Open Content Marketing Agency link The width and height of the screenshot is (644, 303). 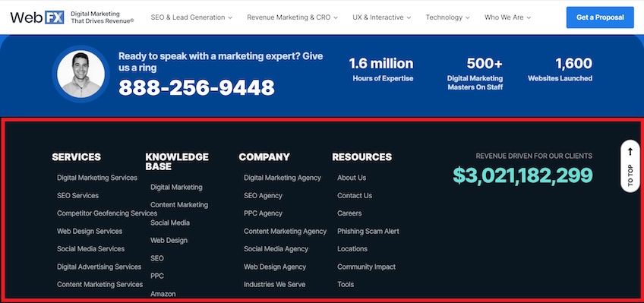285,231
